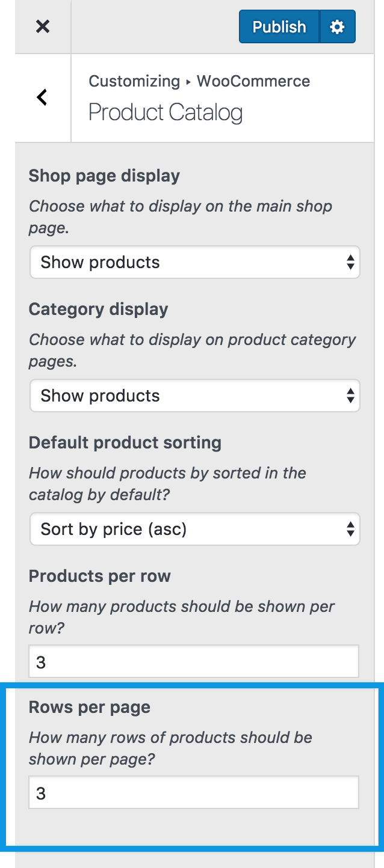This screenshot has width=384, height=868.
Task: Open the Shop page display dropdown
Action: 194,262
